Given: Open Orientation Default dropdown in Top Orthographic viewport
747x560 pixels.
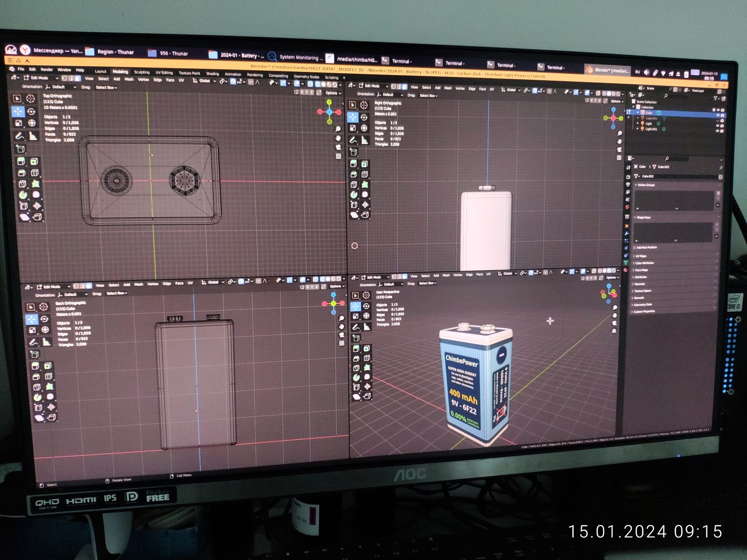Looking at the screenshot, I should point(61,87).
